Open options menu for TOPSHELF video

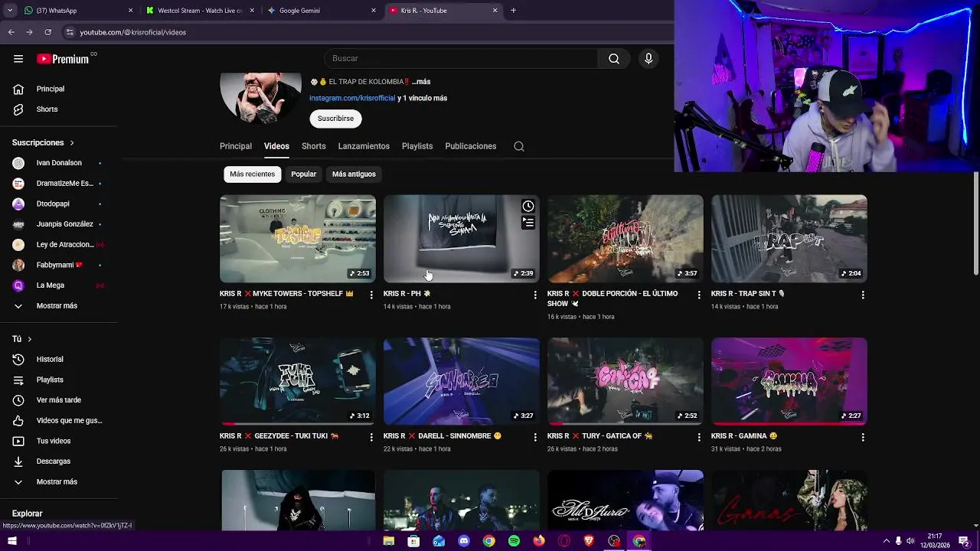click(371, 295)
